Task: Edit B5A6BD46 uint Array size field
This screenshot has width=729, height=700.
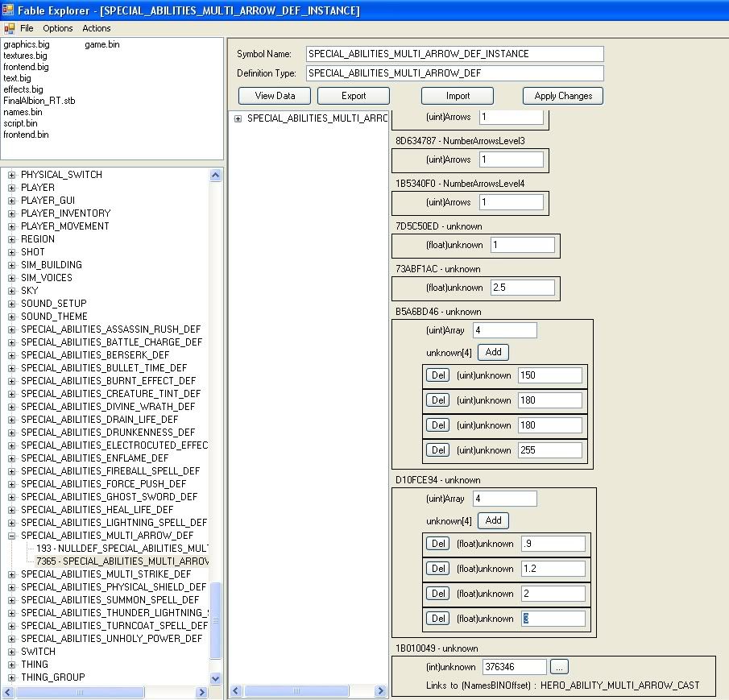Action: point(505,330)
